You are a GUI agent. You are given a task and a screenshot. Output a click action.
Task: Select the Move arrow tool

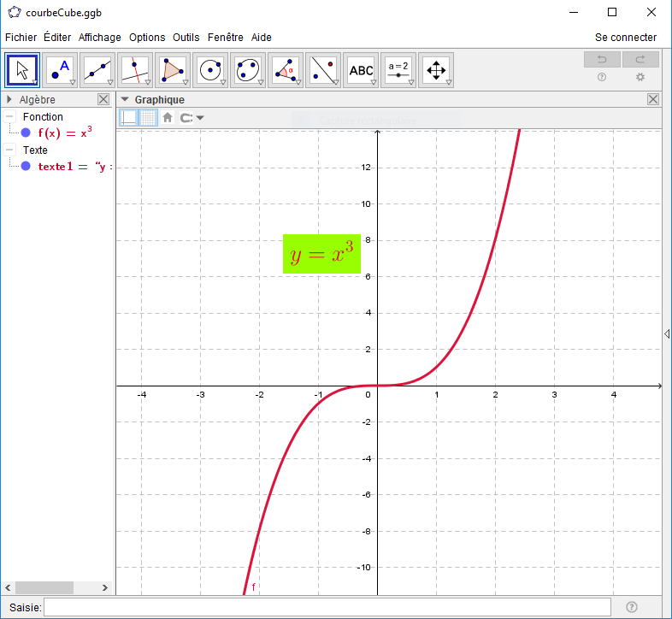point(22,70)
